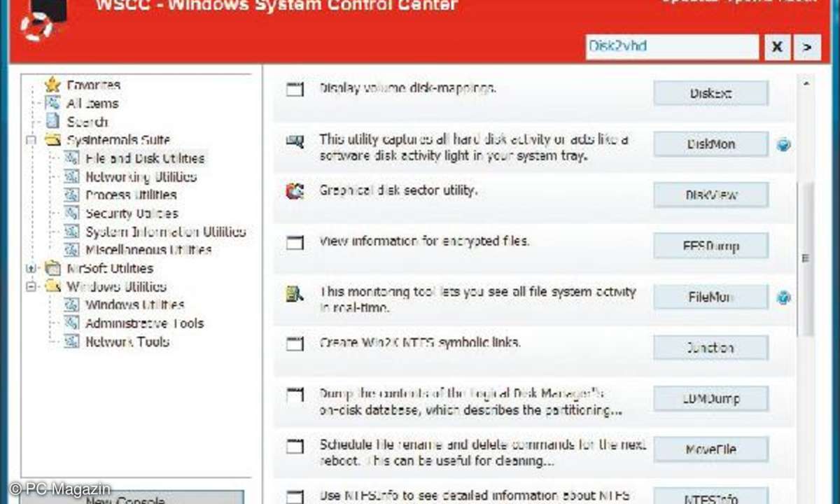840x504 pixels.
Task: Open the help globe icon beside DiskMon
Action: click(784, 145)
